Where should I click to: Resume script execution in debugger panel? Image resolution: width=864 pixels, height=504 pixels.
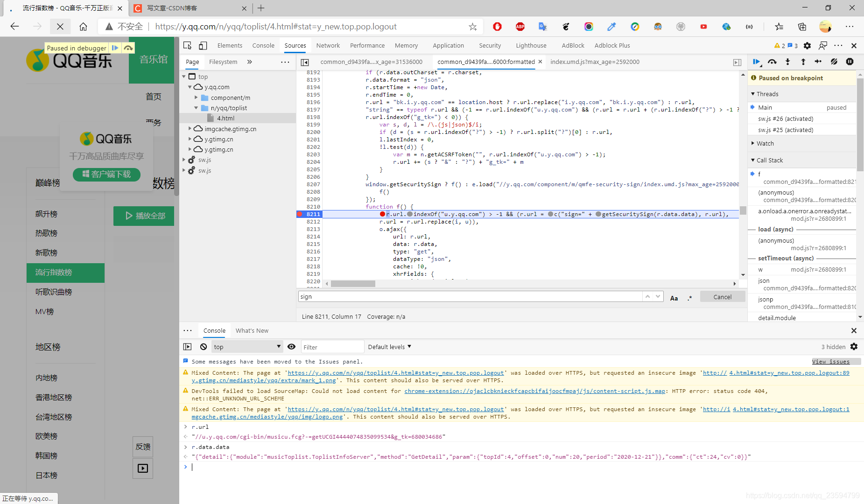coord(757,62)
